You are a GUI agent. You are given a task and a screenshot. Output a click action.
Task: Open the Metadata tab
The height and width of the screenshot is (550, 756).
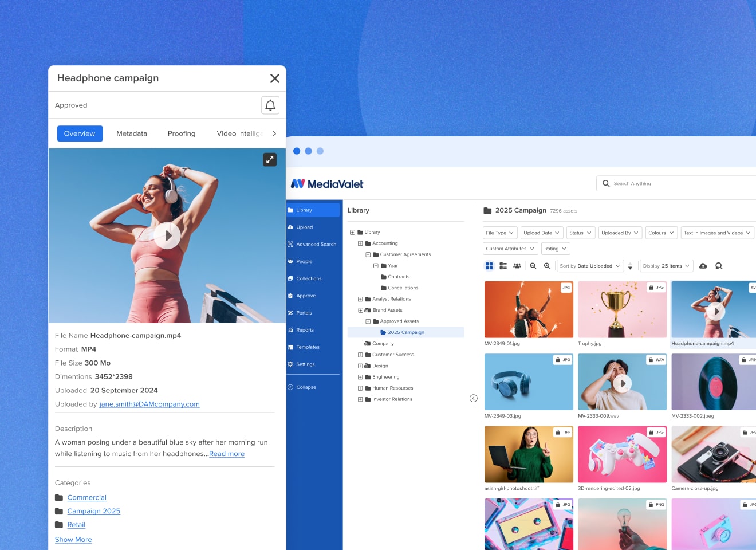pyautogui.click(x=132, y=133)
